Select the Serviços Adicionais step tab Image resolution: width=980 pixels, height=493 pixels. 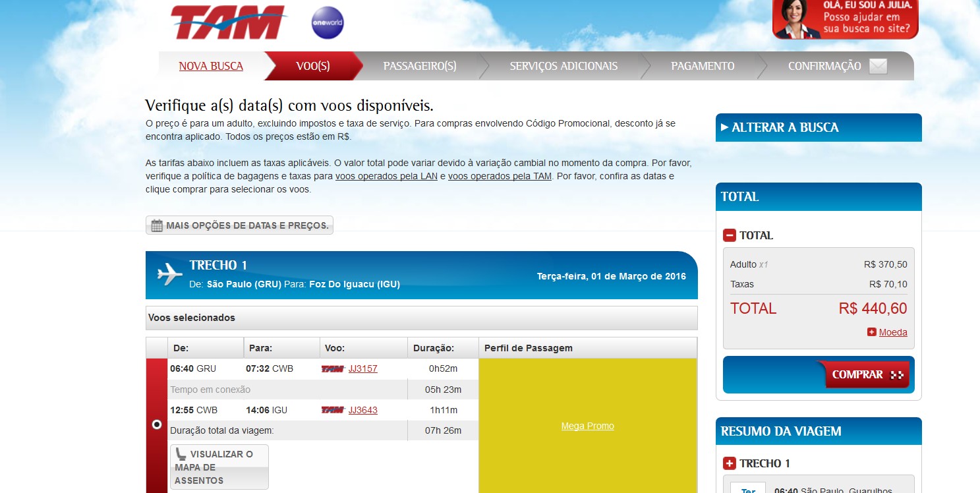[563, 66]
